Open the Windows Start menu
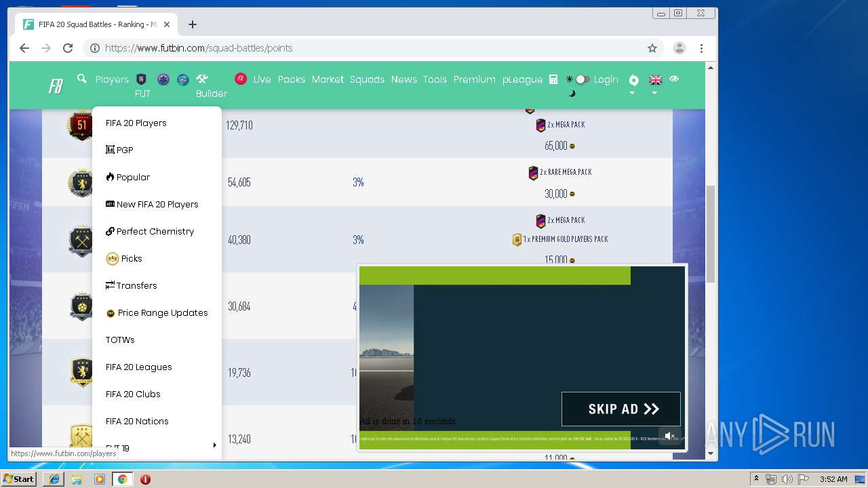The height and width of the screenshot is (488, 868). coord(19,479)
